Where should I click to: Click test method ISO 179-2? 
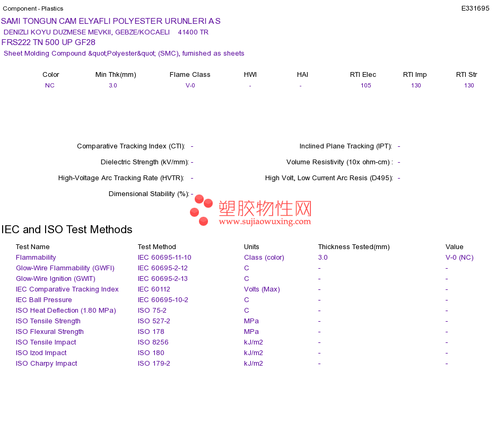tap(154, 364)
